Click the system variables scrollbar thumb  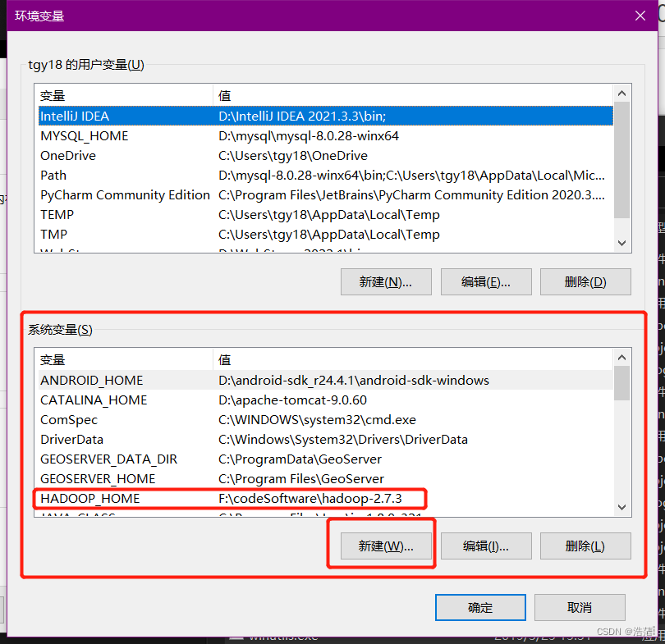coord(621,383)
